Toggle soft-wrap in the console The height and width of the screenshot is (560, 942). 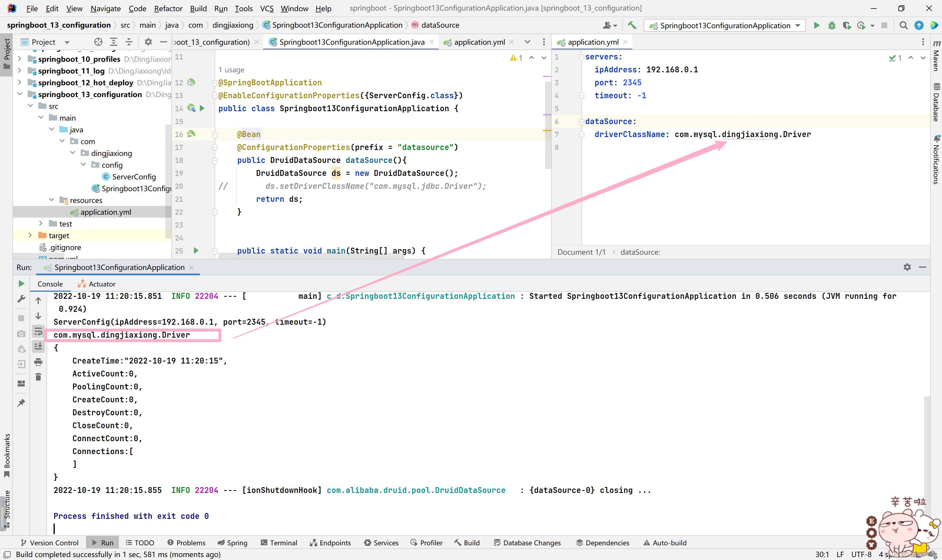tap(38, 331)
